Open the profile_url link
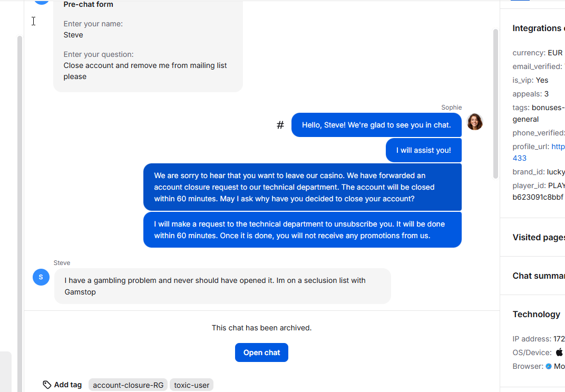 pos(558,146)
